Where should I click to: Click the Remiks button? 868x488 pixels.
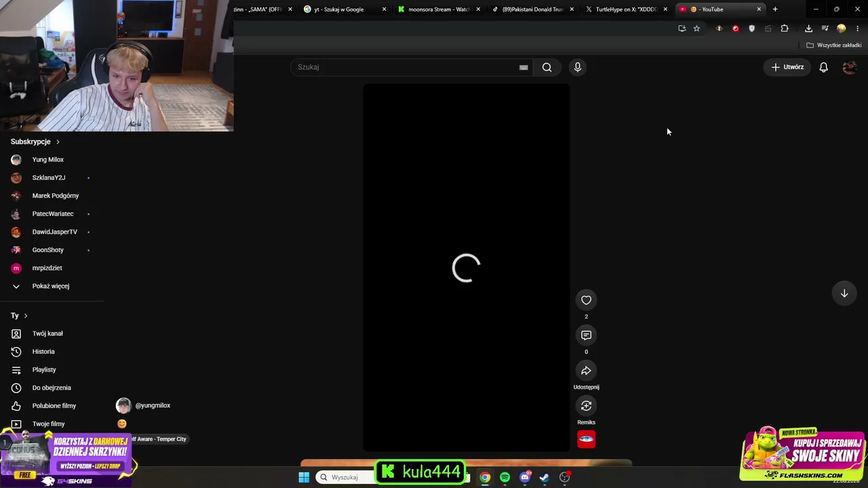point(587,406)
